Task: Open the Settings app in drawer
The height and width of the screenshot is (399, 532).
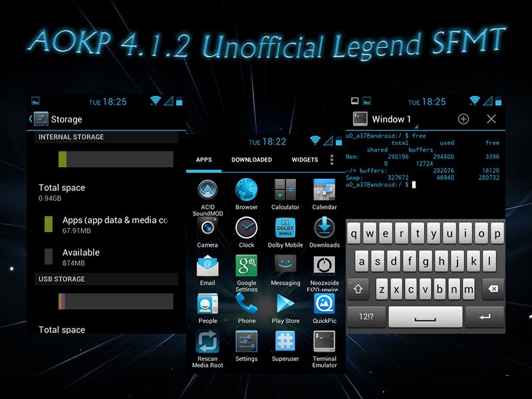Action: [246, 346]
